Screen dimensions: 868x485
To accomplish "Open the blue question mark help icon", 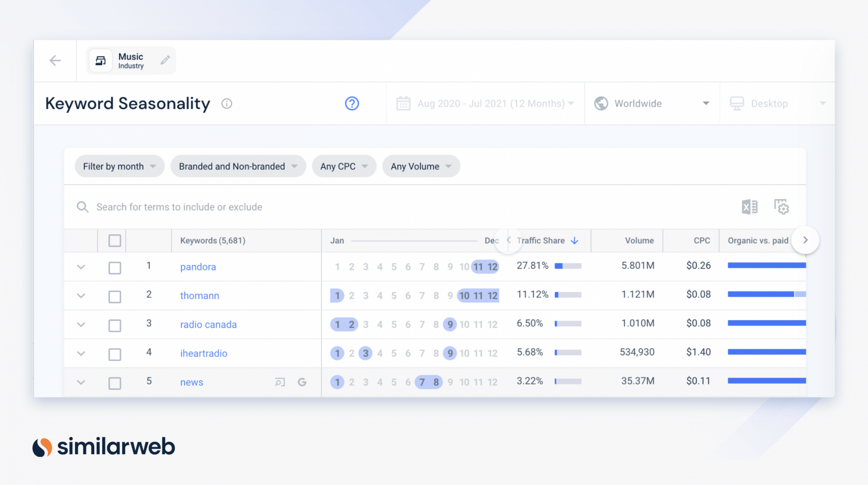I will point(352,103).
